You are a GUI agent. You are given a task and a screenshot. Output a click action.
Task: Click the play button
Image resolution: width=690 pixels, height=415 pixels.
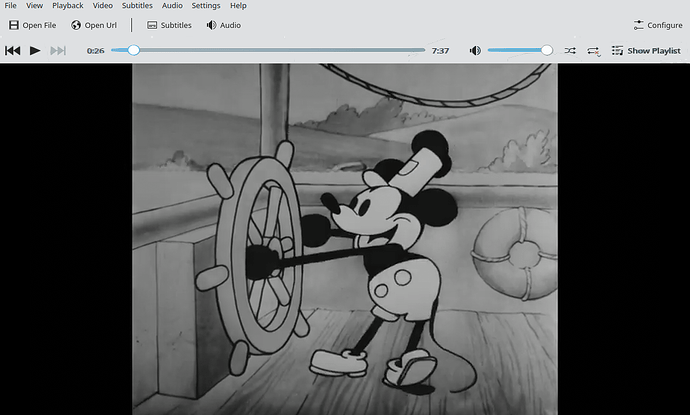(35, 51)
